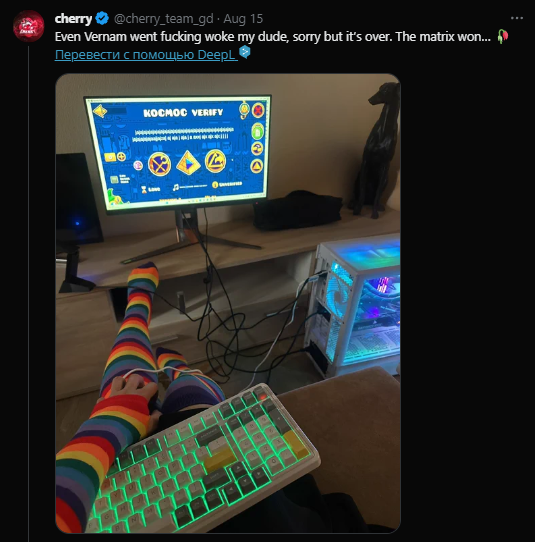
Task: Open the Aug 15 tweet timestamp
Action: (x=243, y=19)
